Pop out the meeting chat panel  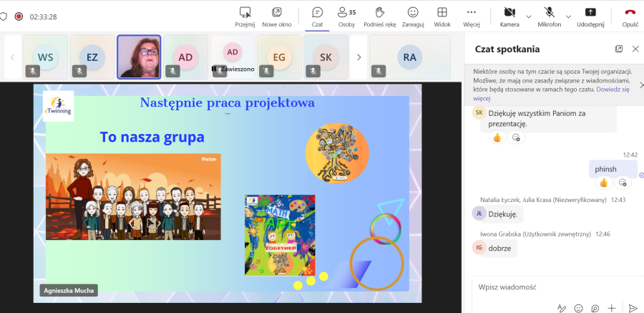(x=619, y=49)
